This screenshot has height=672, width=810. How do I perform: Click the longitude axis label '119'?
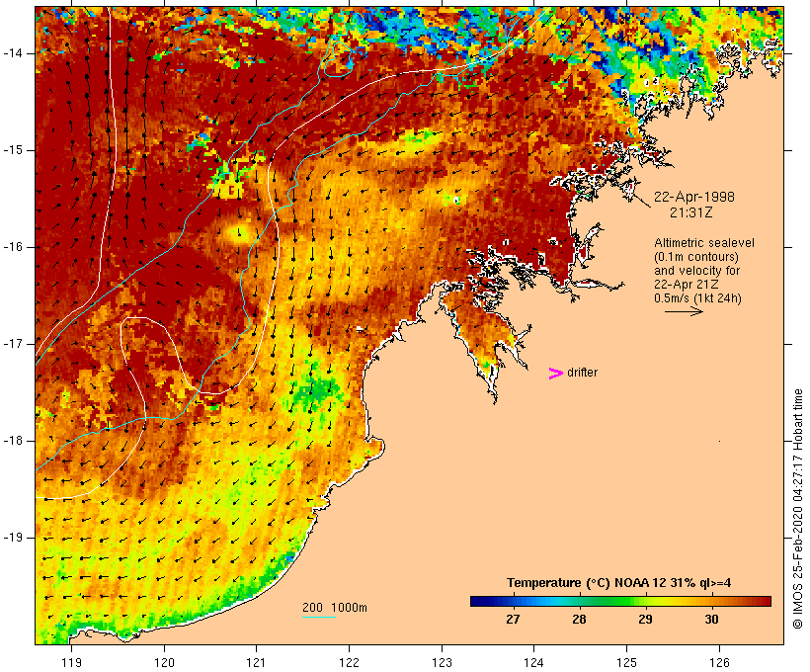point(71,662)
